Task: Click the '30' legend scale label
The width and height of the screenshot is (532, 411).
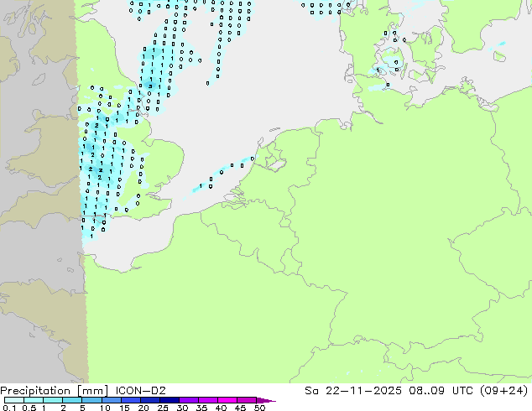Action: [x=182, y=408]
